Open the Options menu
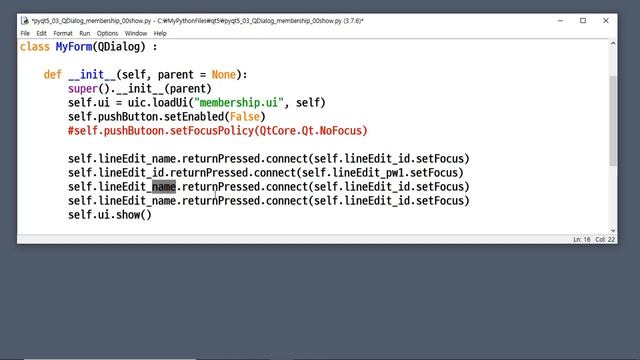 pos(107,33)
